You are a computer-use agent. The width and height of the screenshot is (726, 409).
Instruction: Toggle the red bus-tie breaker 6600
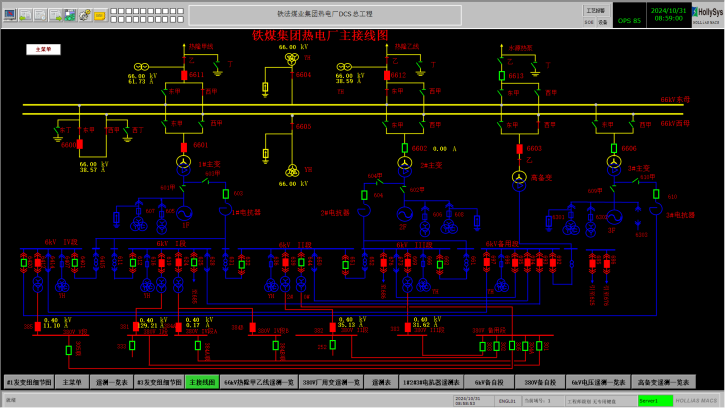tap(80, 144)
